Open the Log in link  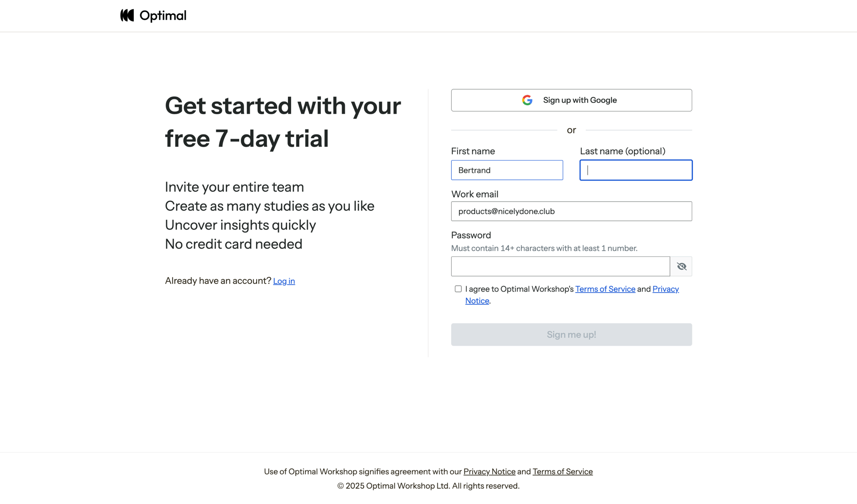tap(284, 281)
